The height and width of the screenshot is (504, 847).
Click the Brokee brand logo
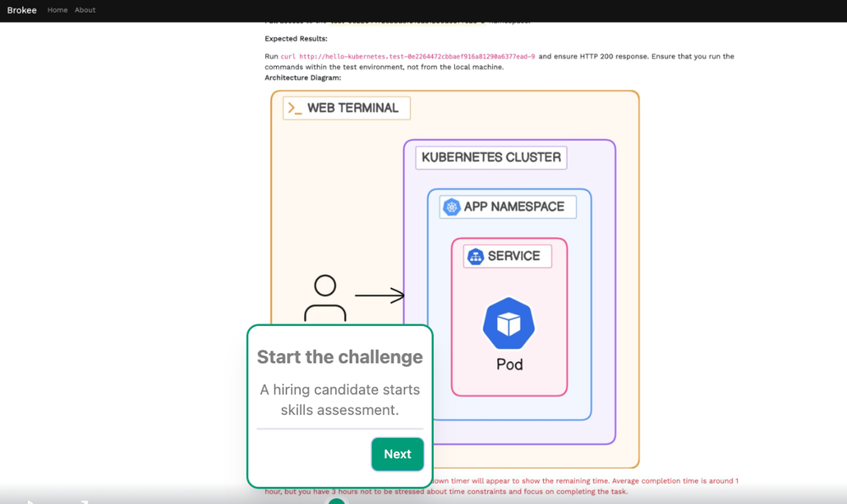22,9
